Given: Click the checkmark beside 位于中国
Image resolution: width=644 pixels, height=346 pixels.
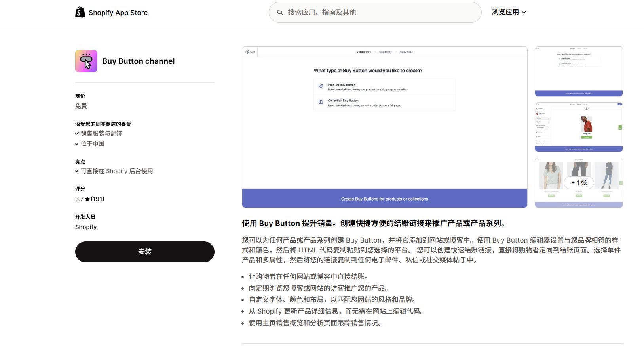Looking at the screenshot, I should 77,144.
